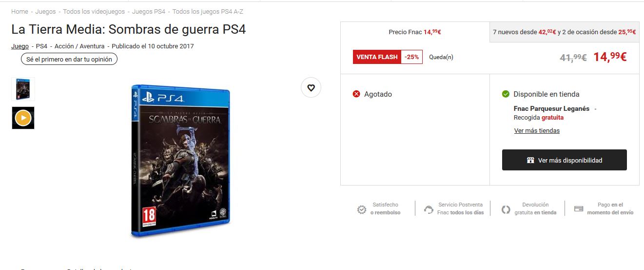
Task: Open Juegos PS4 breadcrumb link
Action: tap(149, 11)
